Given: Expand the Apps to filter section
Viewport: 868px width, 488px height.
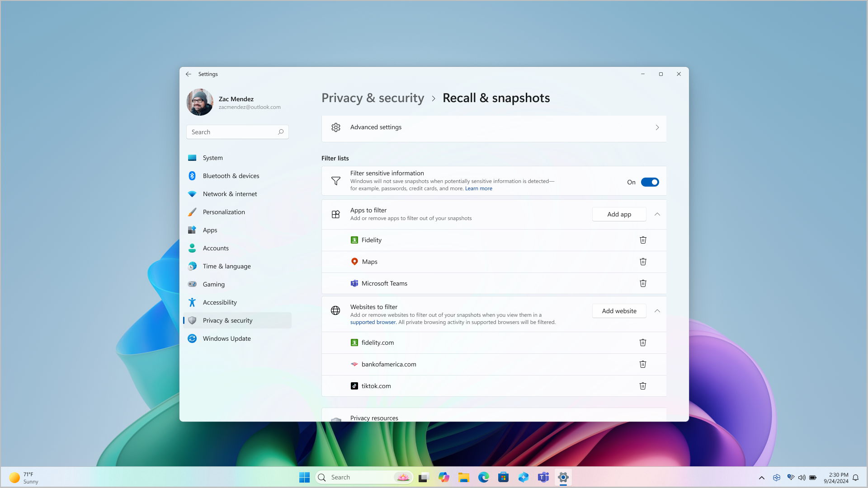Looking at the screenshot, I should point(657,214).
